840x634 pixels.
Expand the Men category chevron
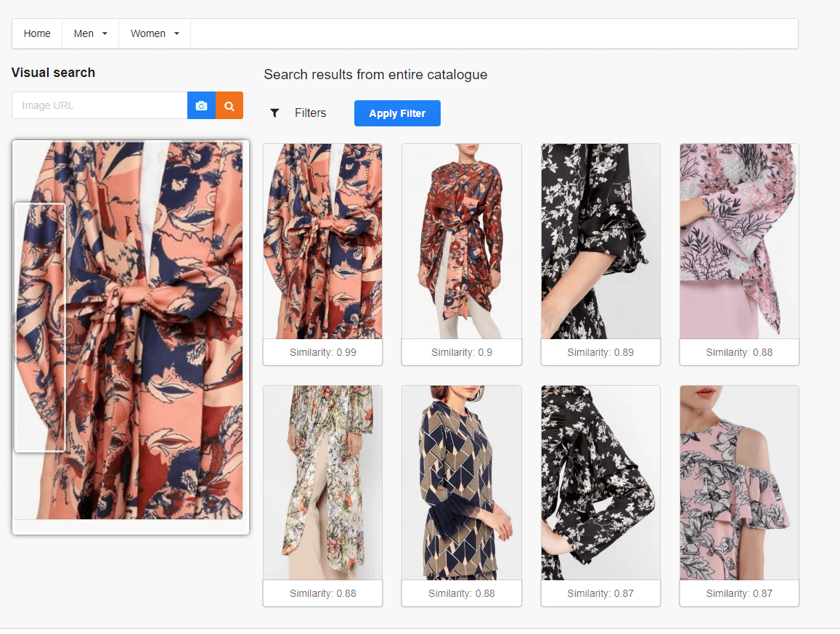(x=104, y=34)
